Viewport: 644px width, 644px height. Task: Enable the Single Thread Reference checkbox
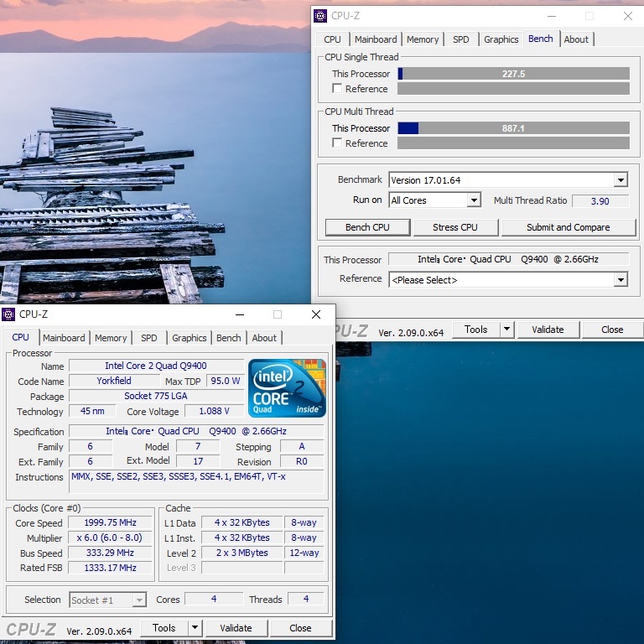[337, 88]
